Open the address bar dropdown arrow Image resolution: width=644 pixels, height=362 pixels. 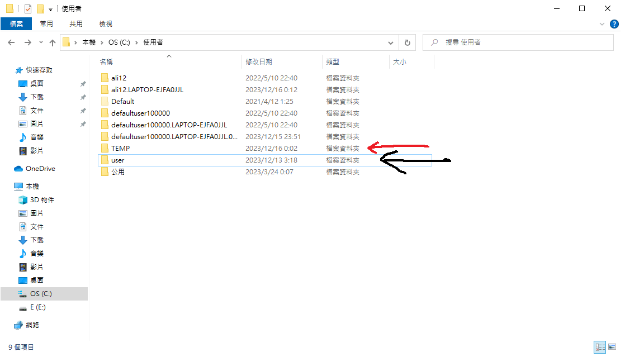pyautogui.click(x=391, y=42)
